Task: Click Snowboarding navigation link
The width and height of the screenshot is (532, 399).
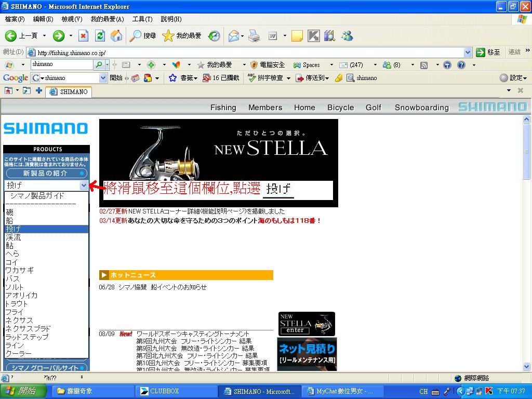Action: (422, 108)
